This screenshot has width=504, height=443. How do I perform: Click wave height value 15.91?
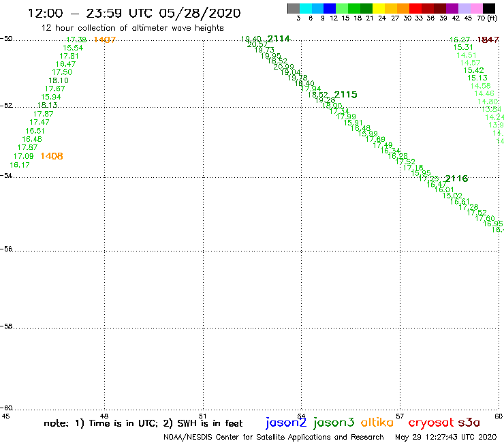(353, 123)
